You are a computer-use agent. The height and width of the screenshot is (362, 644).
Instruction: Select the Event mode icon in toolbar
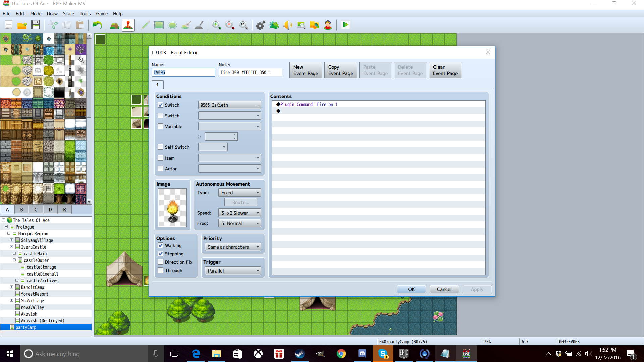click(x=128, y=25)
